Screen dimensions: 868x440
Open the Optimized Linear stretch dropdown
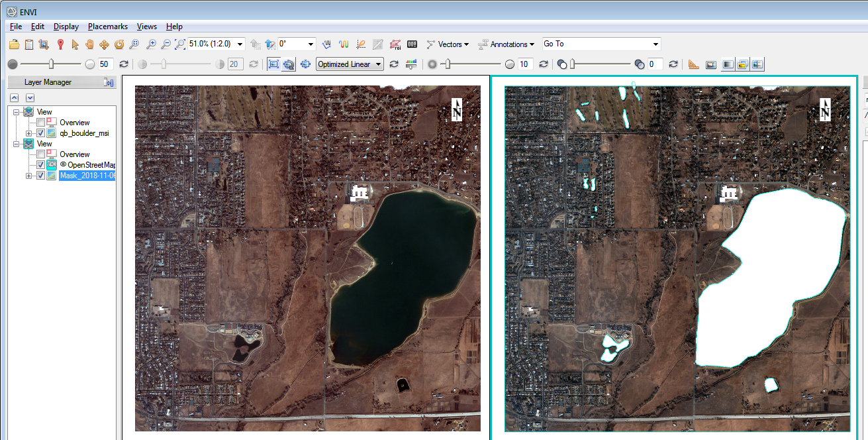click(x=378, y=64)
